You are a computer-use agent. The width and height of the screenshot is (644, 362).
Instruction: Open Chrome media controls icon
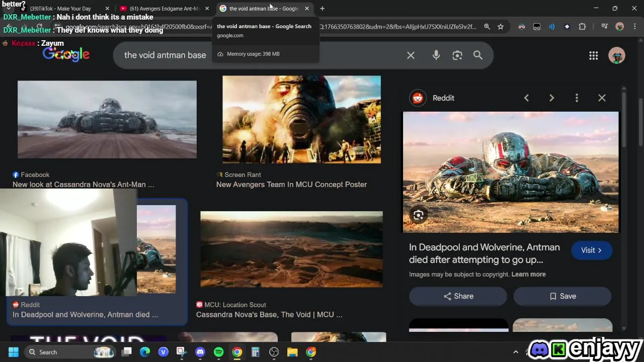604,27
